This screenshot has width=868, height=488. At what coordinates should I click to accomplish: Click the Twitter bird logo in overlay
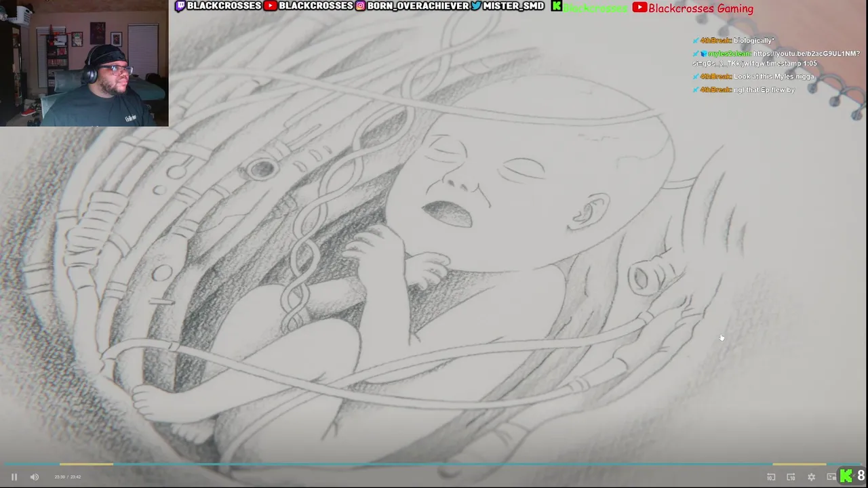[476, 5]
